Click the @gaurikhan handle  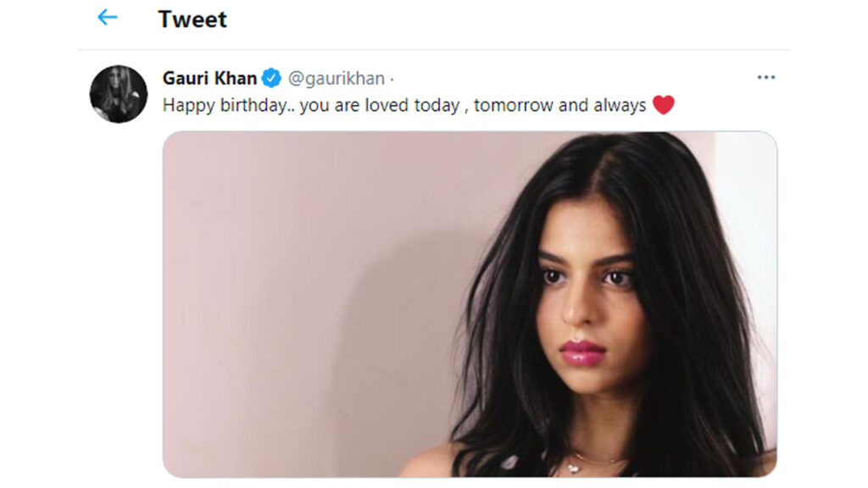(336, 79)
